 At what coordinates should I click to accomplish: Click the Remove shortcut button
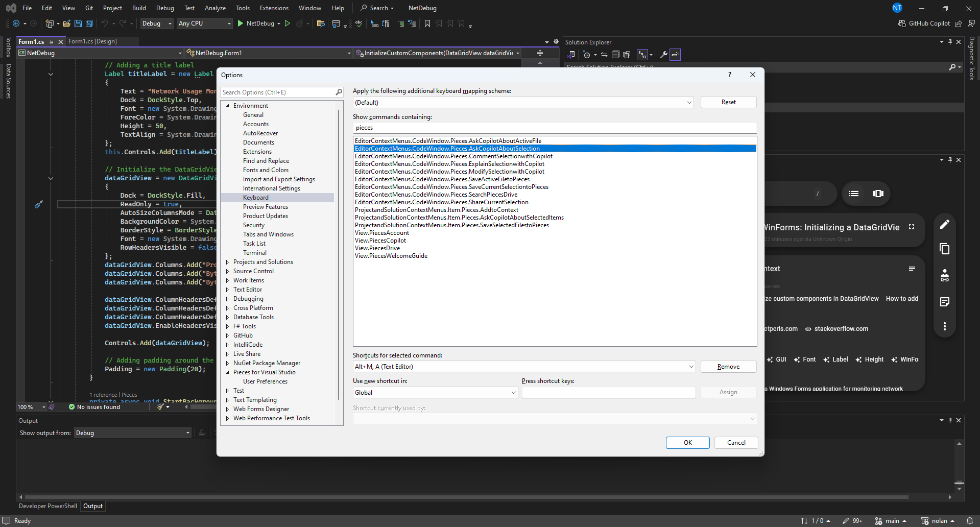(x=728, y=367)
